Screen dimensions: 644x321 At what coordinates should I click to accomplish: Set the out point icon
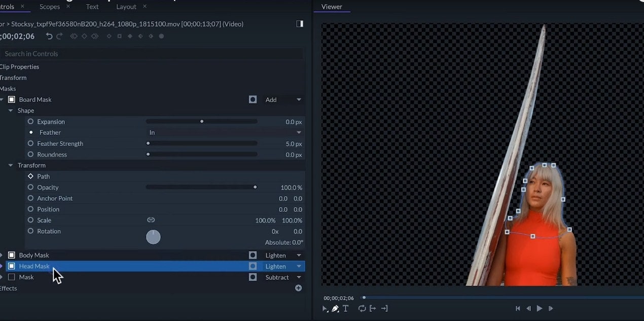(x=384, y=308)
